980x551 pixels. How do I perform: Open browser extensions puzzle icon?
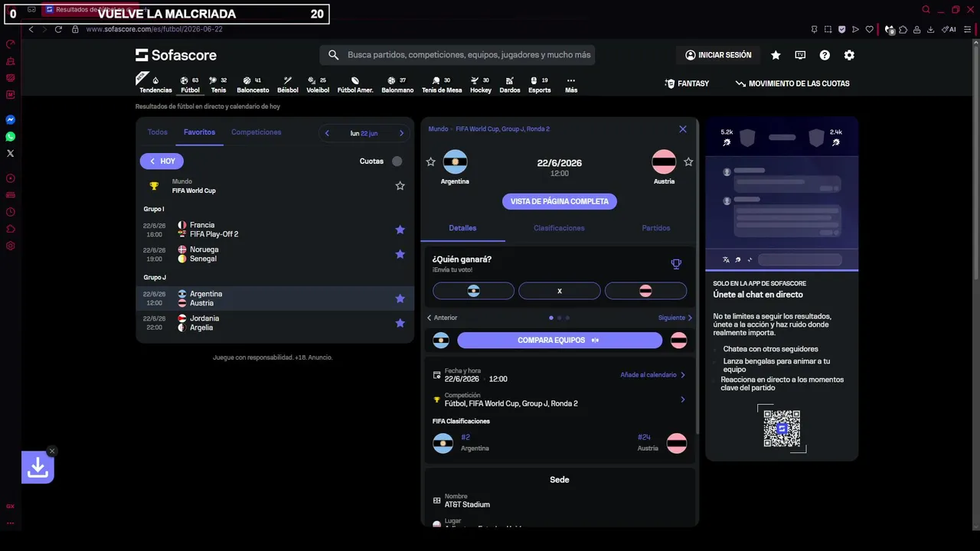tap(903, 29)
